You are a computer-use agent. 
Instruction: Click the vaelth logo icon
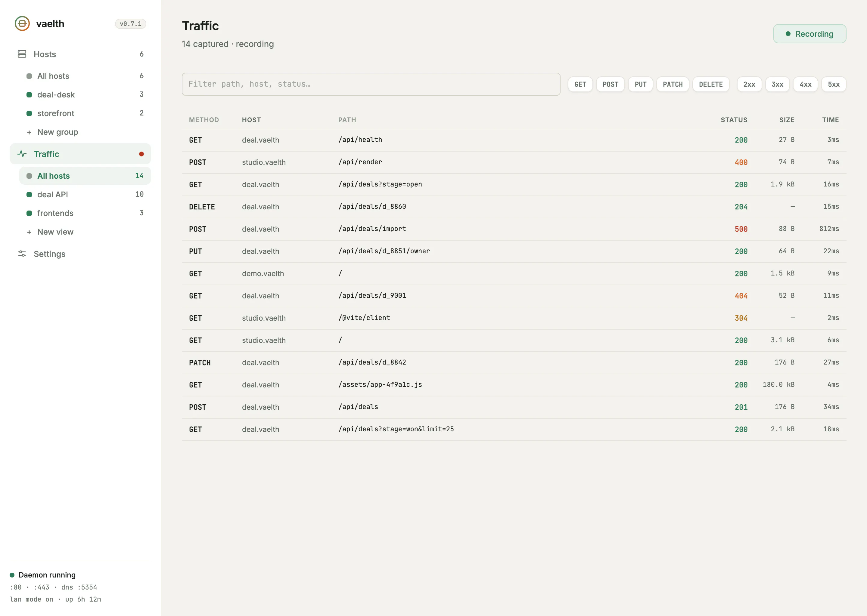coord(22,23)
